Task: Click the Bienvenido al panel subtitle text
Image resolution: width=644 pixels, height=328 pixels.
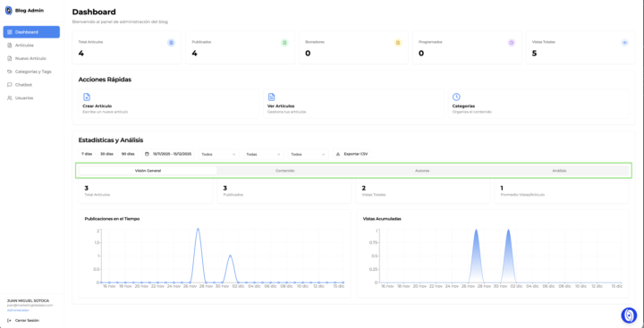Action: (120, 21)
